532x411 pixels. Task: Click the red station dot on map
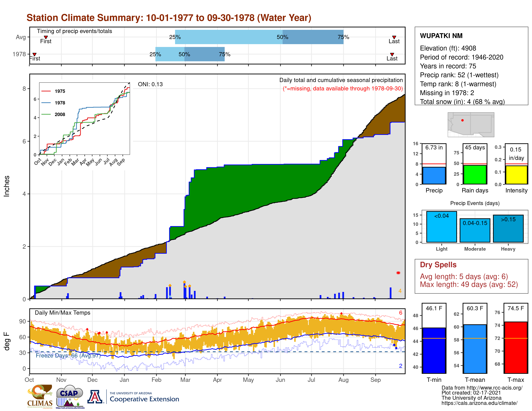(462, 120)
